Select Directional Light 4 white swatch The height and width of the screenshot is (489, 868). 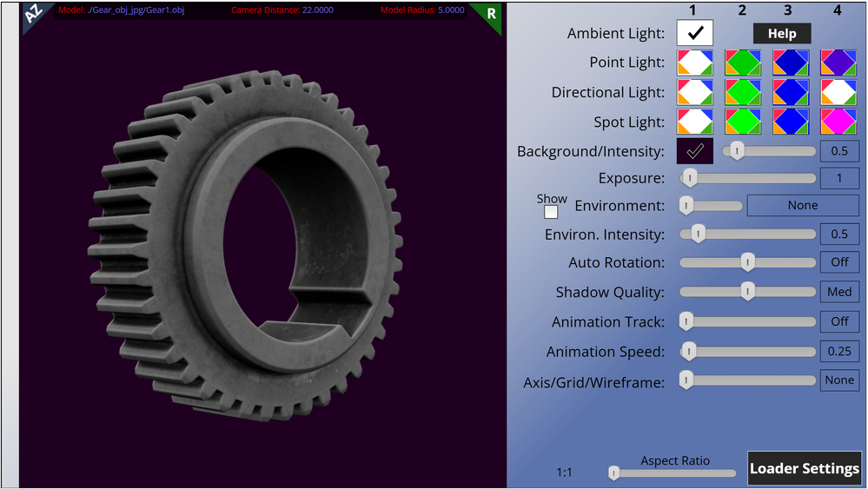(838, 92)
